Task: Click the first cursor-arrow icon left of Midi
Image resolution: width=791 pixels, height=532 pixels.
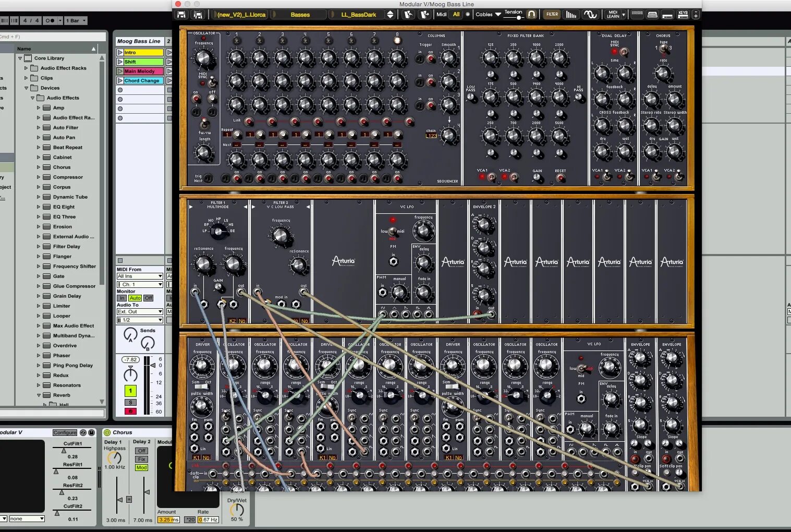Action: click(409, 15)
